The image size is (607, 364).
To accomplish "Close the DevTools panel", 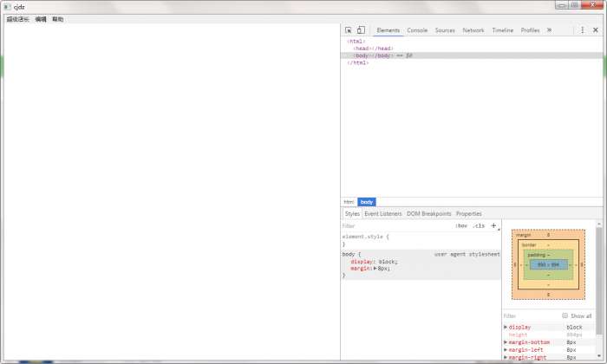I will pyautogui.click(x=596, y=29).
